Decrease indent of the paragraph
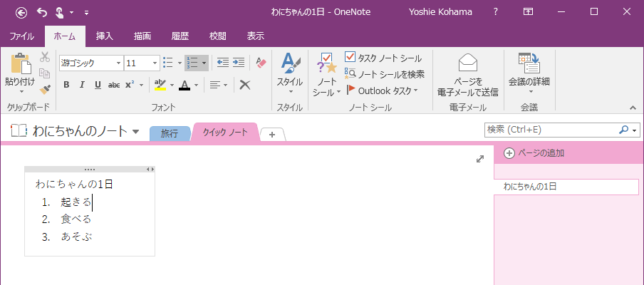The height and width of the screenshot is (285, 644). pyautogui.click(x=222, y=63)
